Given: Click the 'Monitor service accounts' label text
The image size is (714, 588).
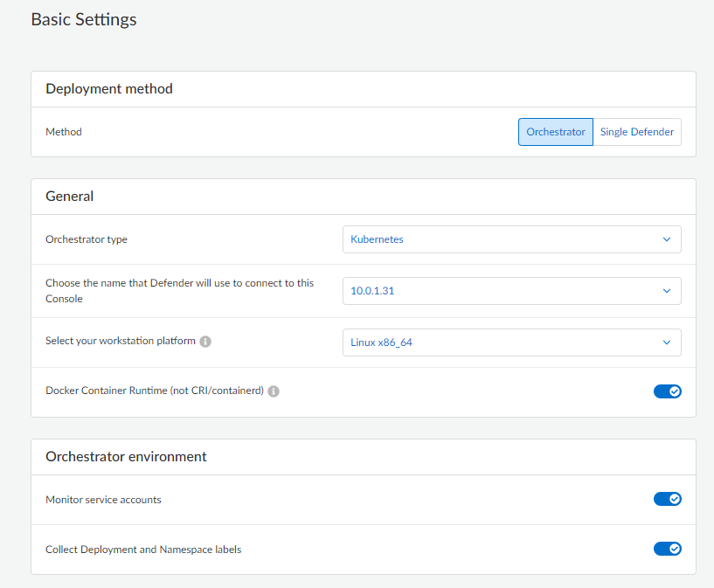Looking at the screenshot, I should [x=103, y=500].
